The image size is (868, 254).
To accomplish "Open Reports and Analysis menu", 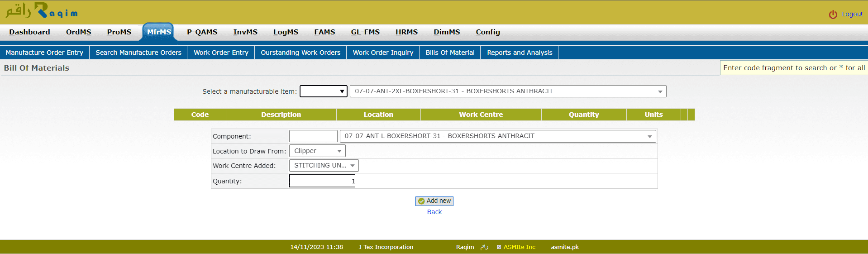I will pyautogui.click(x=519, y=53).
